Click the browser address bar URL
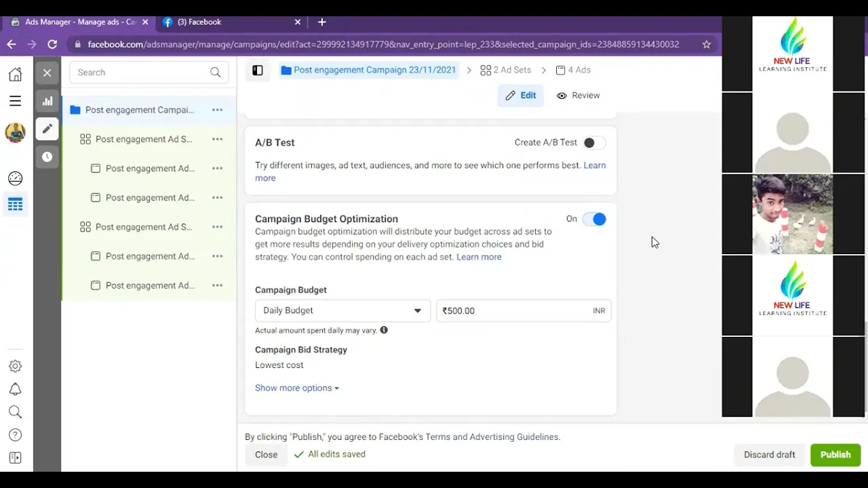Image resolution: width=868 pixels, height=488 pixels. 383,44
